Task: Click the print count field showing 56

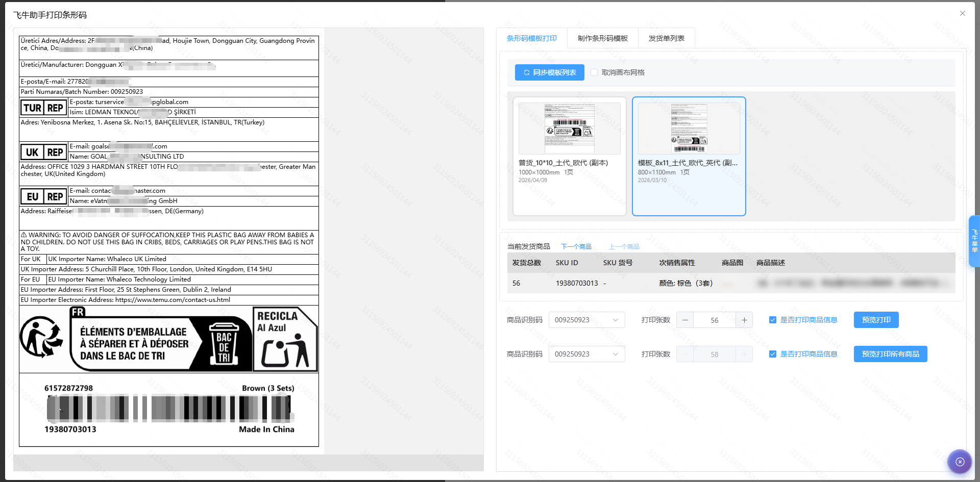Action: [x=714, y=320]
